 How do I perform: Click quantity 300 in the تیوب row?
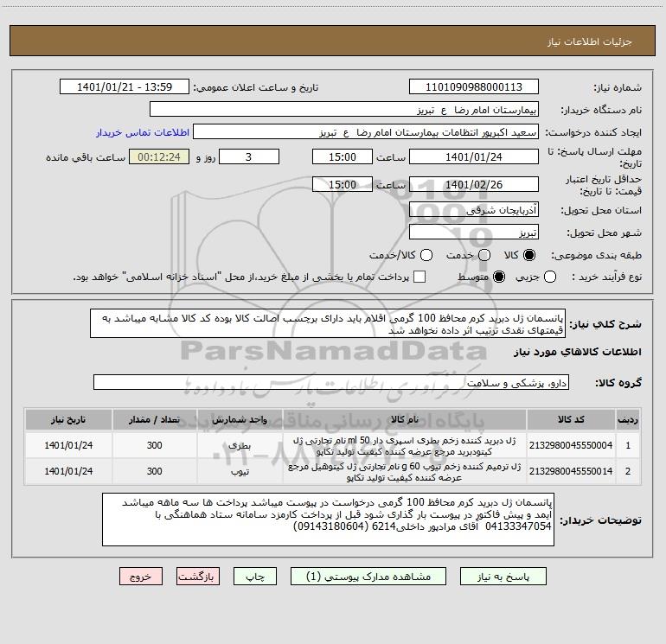(154, 471)
